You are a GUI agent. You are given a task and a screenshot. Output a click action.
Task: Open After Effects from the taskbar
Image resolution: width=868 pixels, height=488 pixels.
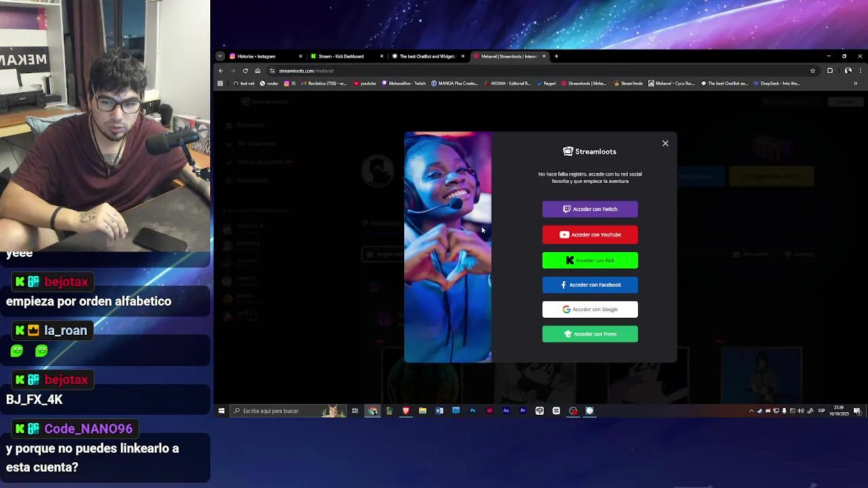pyautogui.click(x=506, y=411)
